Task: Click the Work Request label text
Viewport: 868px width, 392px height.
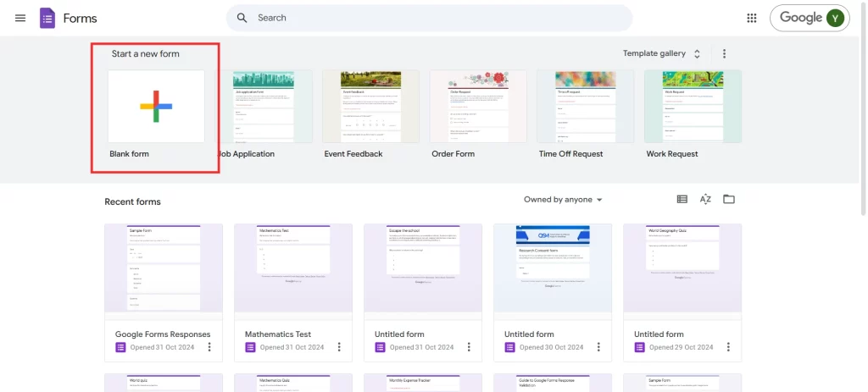Action: click(672, 154)
